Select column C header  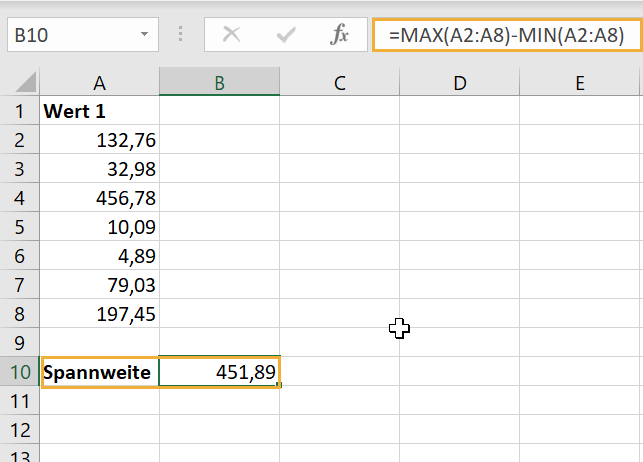pos(340,82)
